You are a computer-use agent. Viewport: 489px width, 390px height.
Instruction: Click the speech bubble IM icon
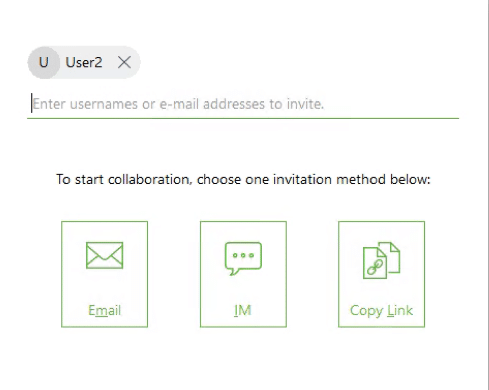(x=243, y=259)
